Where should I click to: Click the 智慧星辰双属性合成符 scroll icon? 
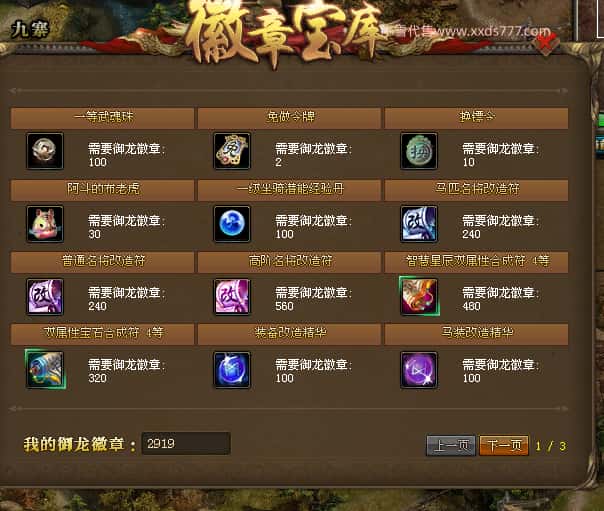419,296
